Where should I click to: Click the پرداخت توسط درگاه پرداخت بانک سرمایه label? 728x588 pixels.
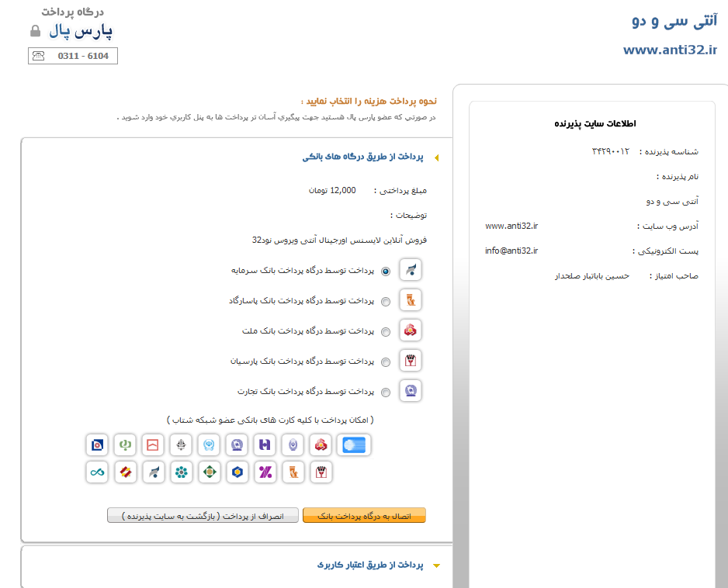(303, 271)
